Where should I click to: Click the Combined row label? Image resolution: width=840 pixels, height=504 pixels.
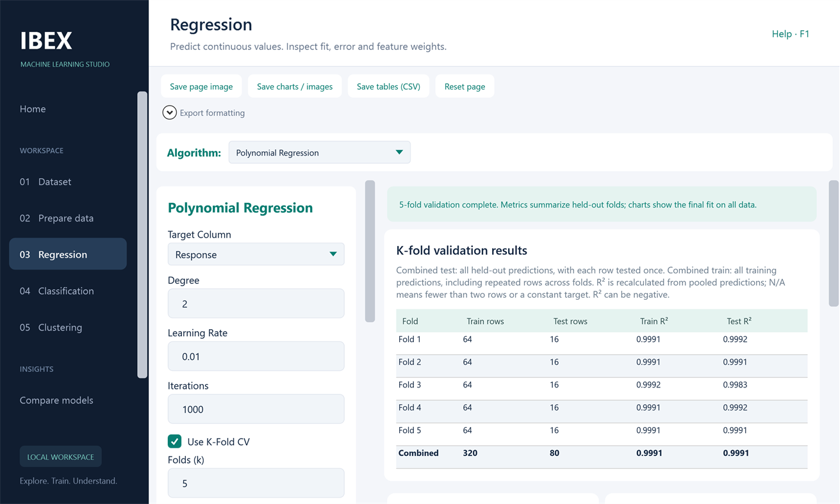click(418, 453)
